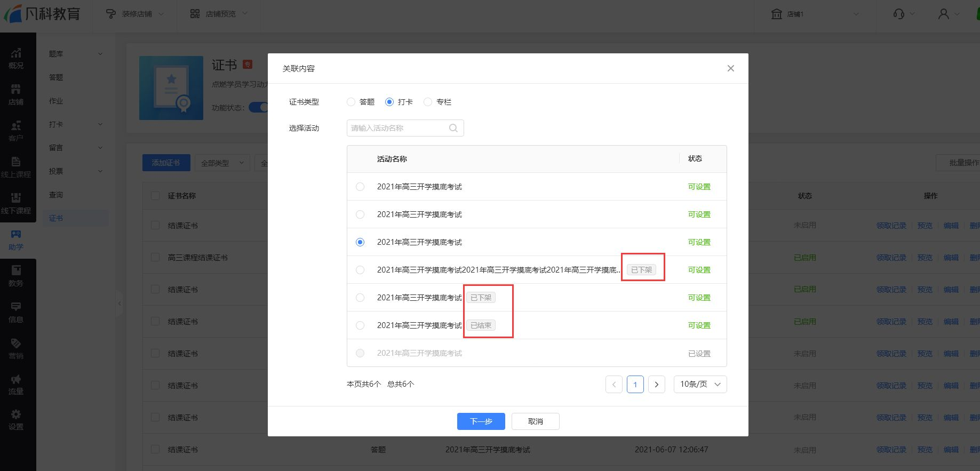Open 店铺预览 dropdown in top bar
The height and width of the screenshot is (471, 980).
(x=219, y=14)
